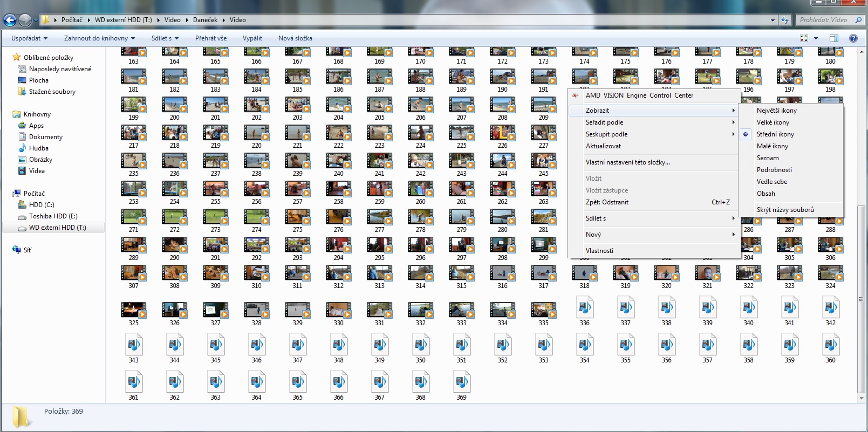
Task: Select the video file icon 200
Action: click(174, 105)
